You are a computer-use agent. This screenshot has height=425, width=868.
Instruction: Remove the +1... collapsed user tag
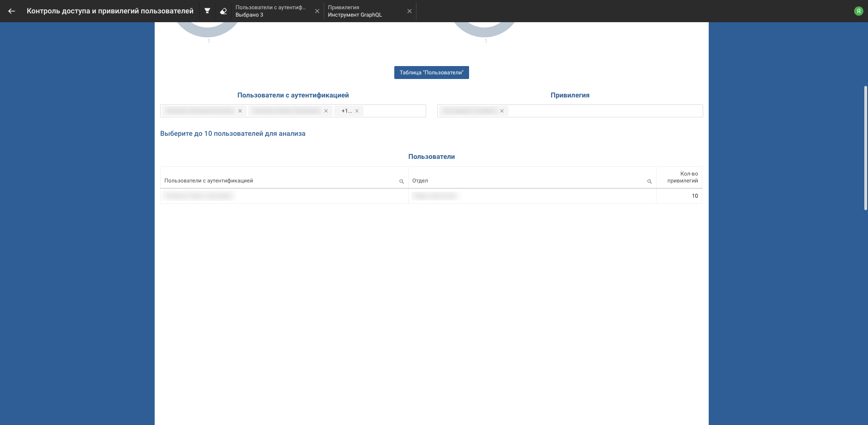pos(357,111)
